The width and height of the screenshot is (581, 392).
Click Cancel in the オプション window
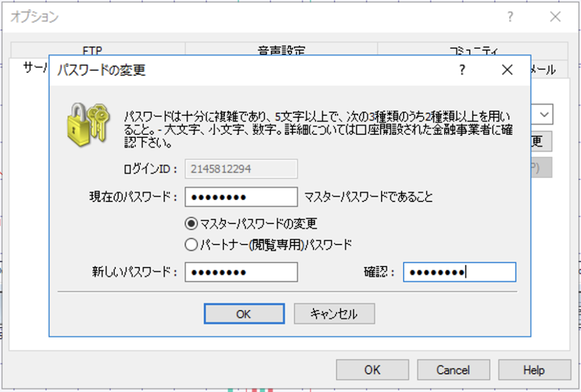point(454,370)
